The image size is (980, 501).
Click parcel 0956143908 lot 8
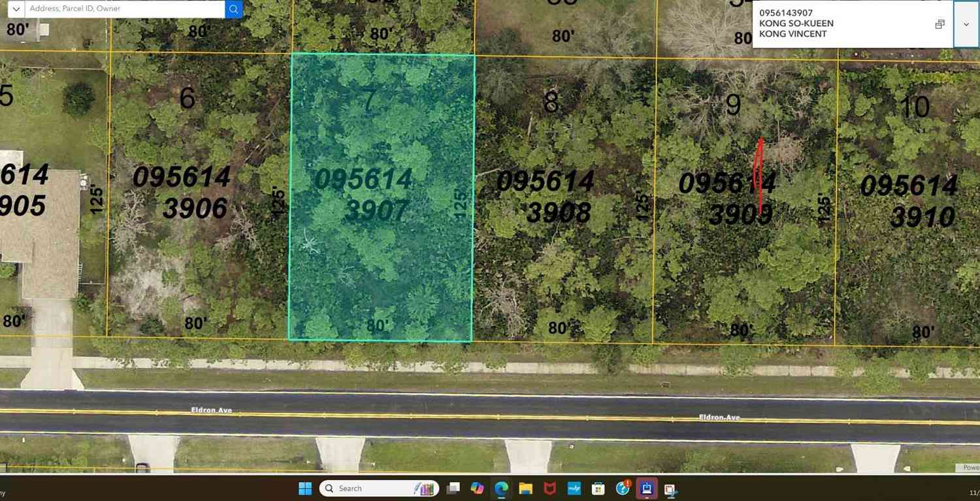click(x=564, y=199)
